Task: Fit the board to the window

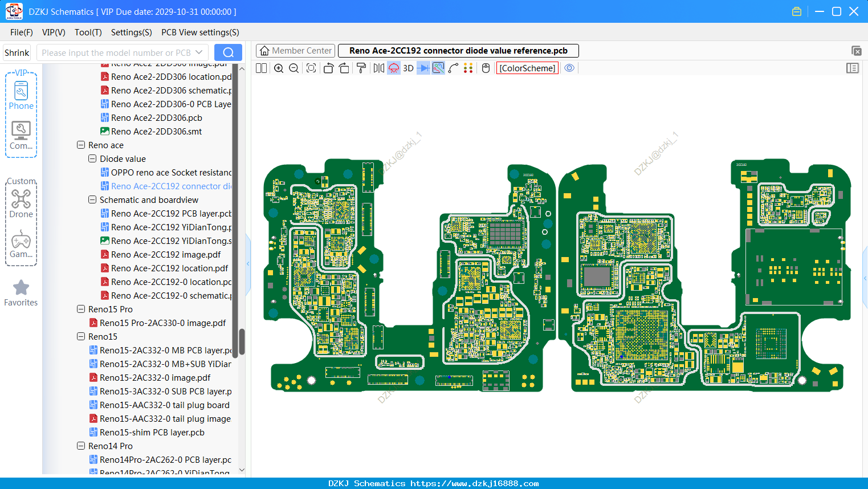Action: tap(311, 68)
